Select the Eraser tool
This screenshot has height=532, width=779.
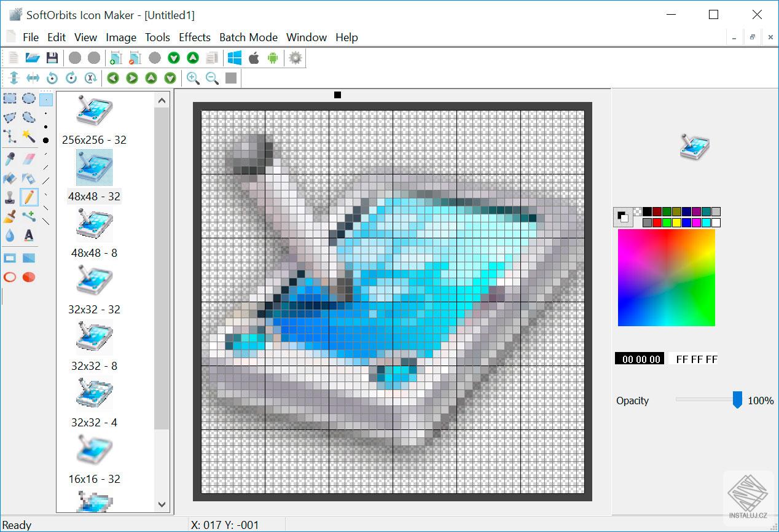tap(28, 158)
